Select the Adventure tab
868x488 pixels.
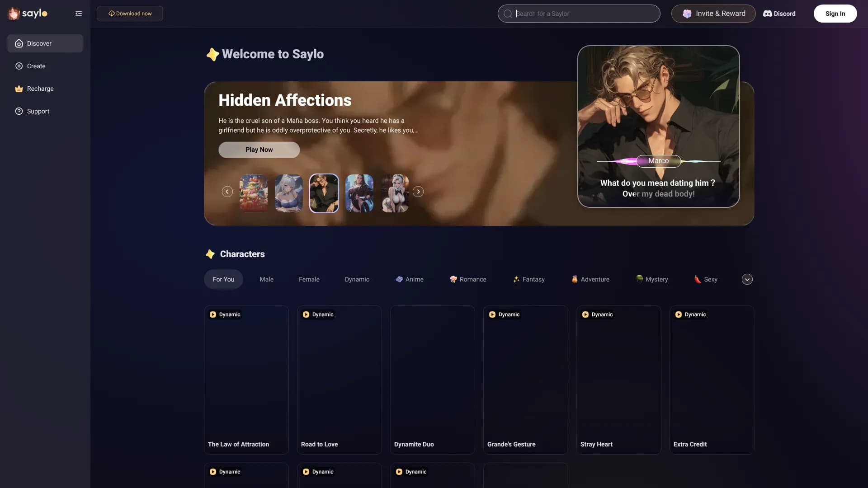(590, 279)
